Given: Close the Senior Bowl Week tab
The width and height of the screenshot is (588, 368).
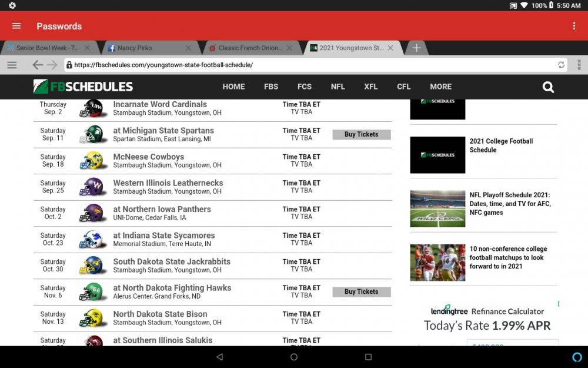Looking at the screenshot, I should tap(88, 48).
